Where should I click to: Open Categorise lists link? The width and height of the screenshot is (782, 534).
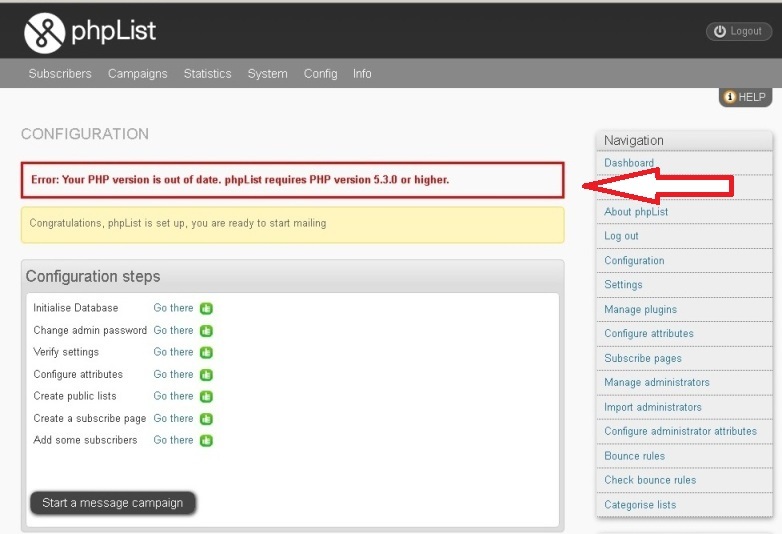(640, 505)
